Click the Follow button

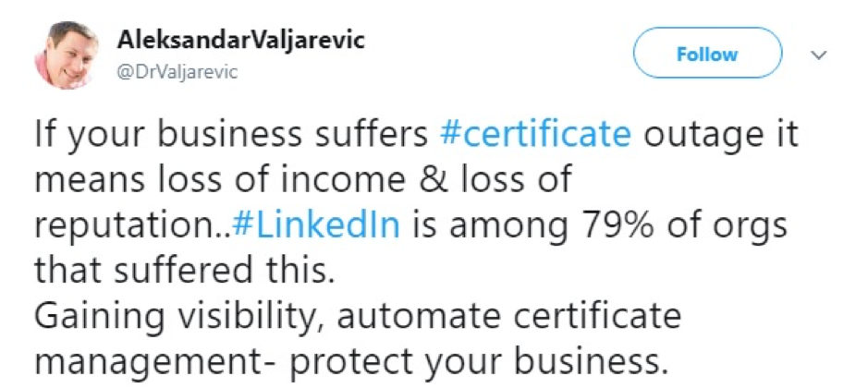[707, 54]
